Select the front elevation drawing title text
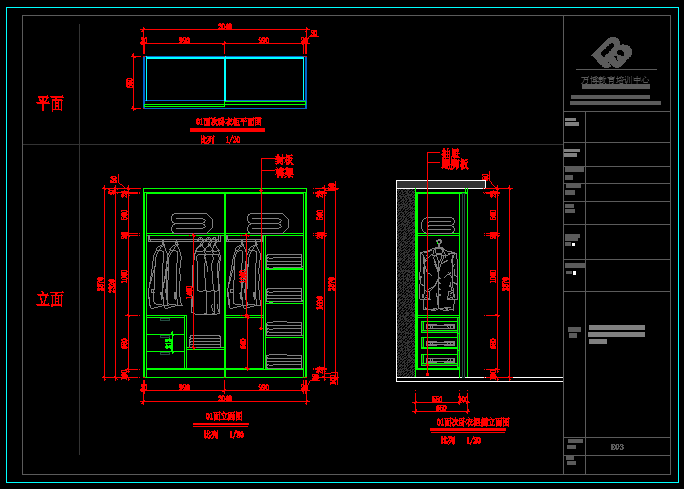This screenshot has height=489, width=684. (223, 416)
